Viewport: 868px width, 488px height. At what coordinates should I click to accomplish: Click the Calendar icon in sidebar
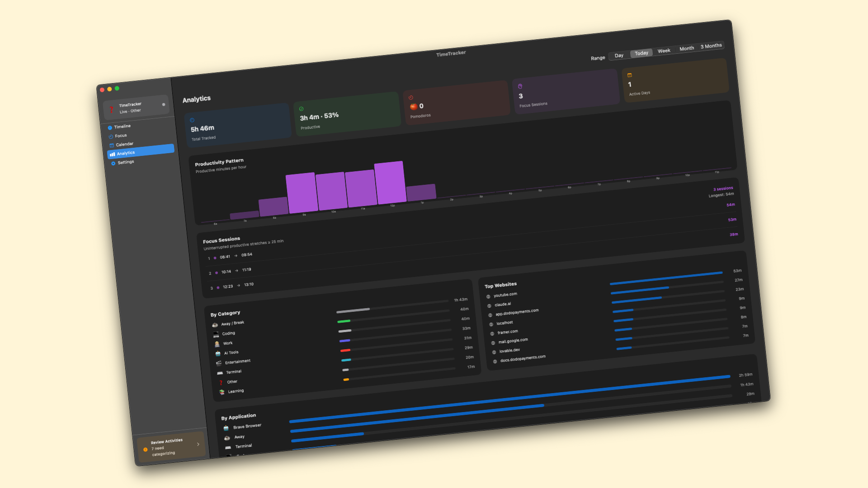pyautogui.click(x=112, y=145)
